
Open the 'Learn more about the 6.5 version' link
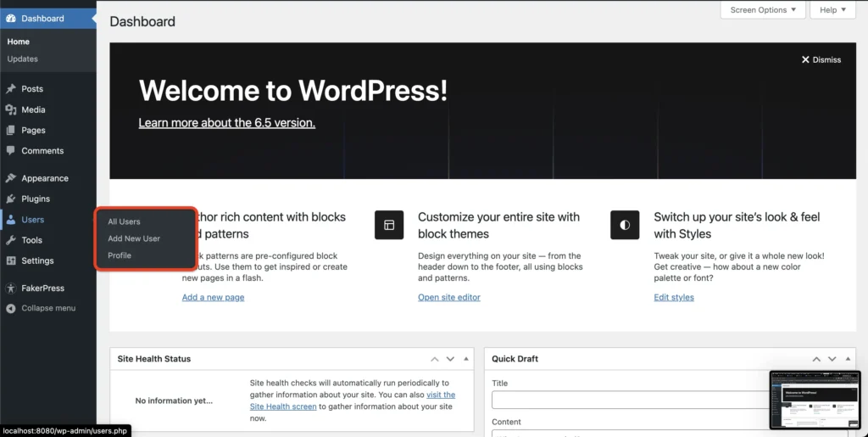226,123
